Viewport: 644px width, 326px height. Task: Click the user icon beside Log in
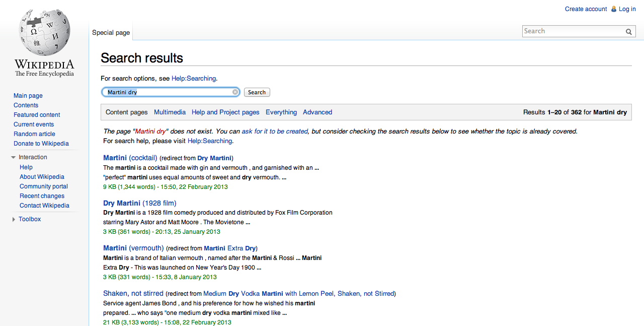point(613,9)
